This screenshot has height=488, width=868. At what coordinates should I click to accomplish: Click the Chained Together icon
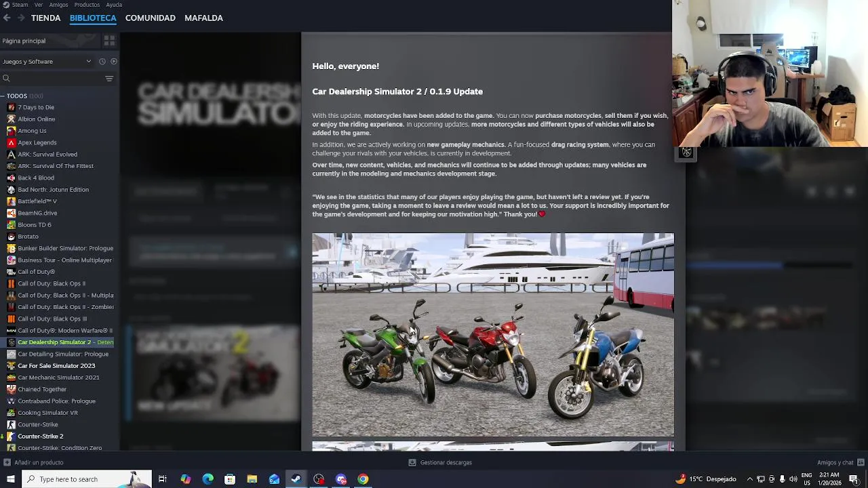tap(11, 389)
